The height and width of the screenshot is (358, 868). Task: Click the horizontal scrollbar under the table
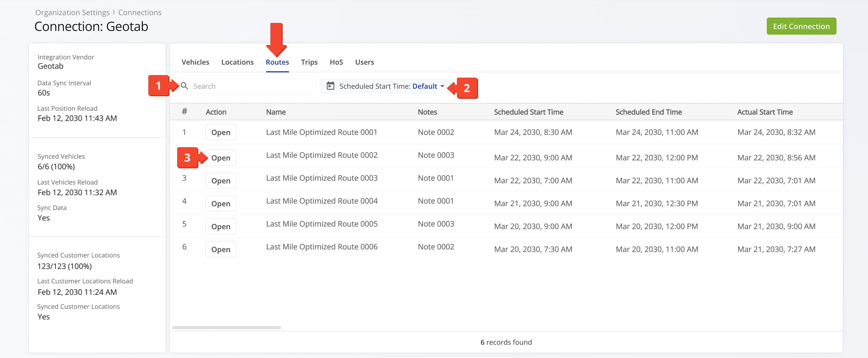[x=226, y=327]
